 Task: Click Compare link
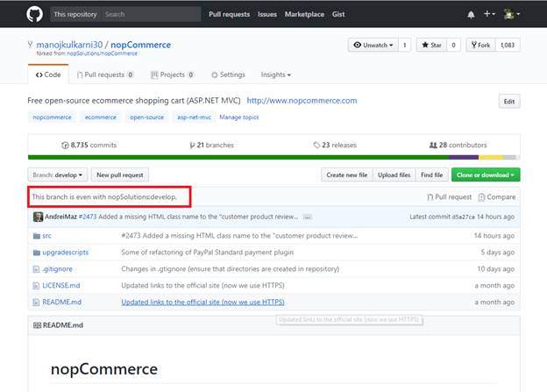pyautogui.click(x=497, y=197)
